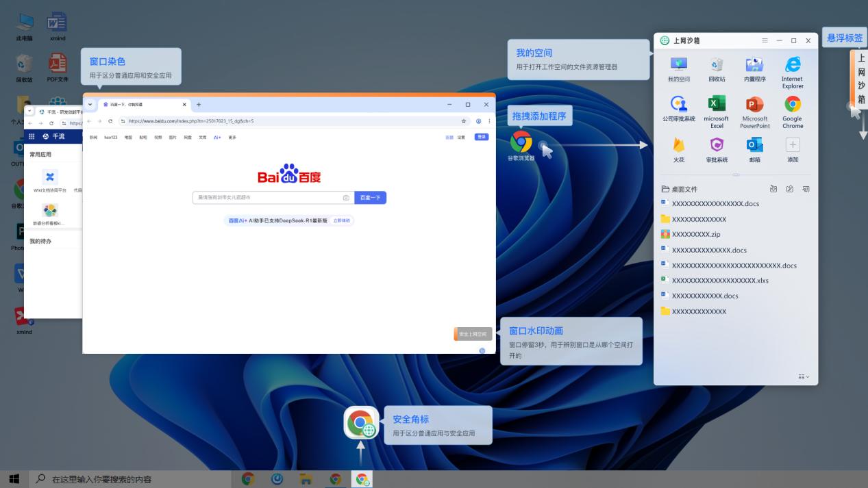Open the 内置程序 folder icon

tap(754, 65)
